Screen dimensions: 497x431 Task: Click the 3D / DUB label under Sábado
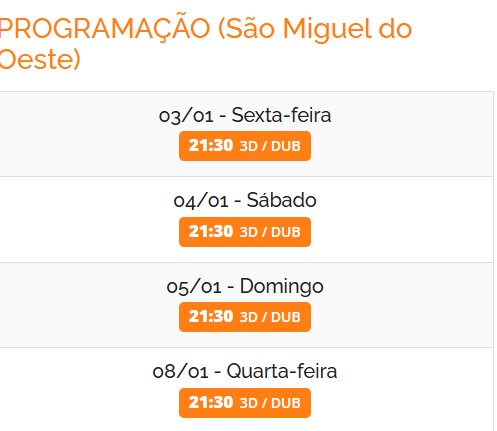pos(270,232)
